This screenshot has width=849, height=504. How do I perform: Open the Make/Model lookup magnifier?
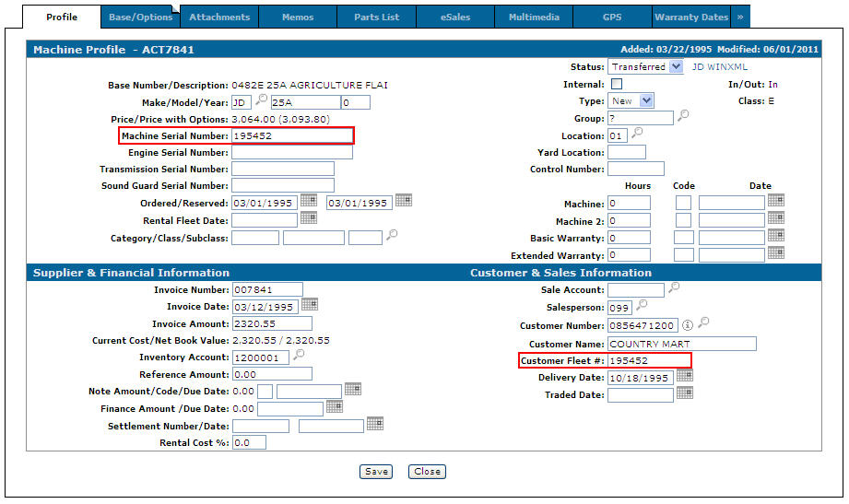tap(261, 100)
